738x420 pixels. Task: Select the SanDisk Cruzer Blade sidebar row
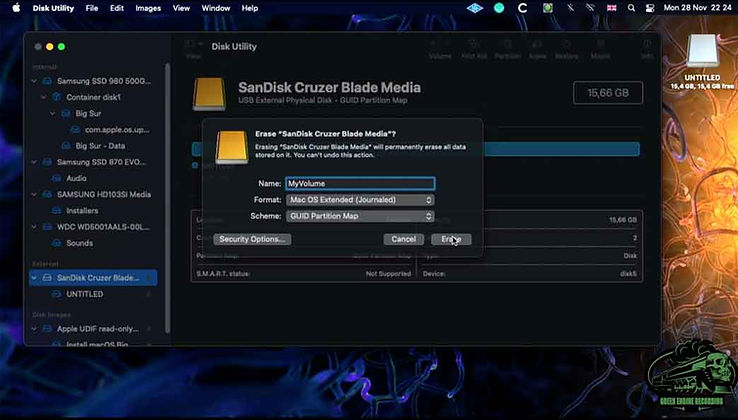click(x=93, y=278)
